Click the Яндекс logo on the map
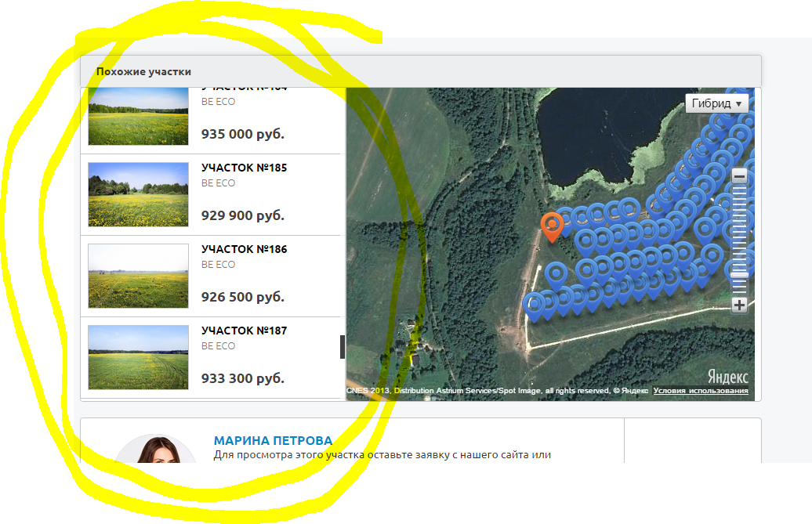 pos(727,377)
